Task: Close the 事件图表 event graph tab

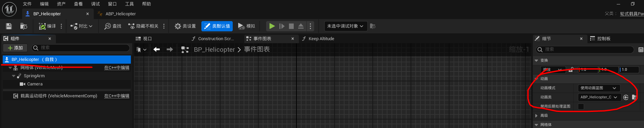Action: (x=293, y=39)
